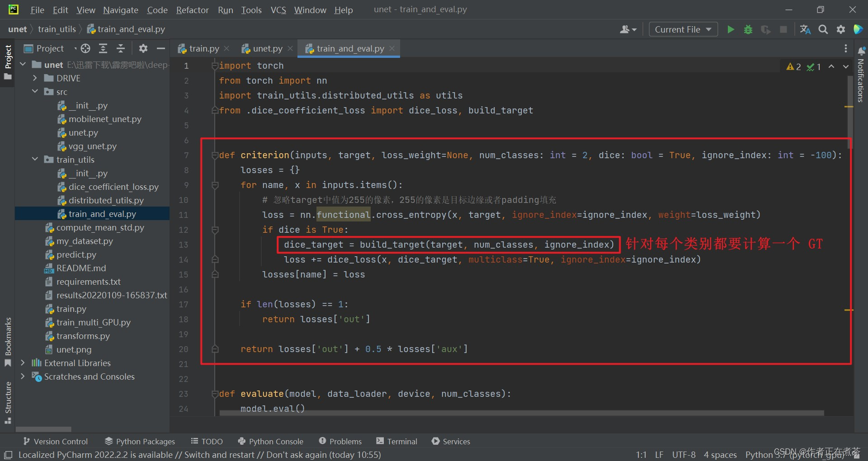Open IDE settings via the toolbar gear icon

coord(841,29)
